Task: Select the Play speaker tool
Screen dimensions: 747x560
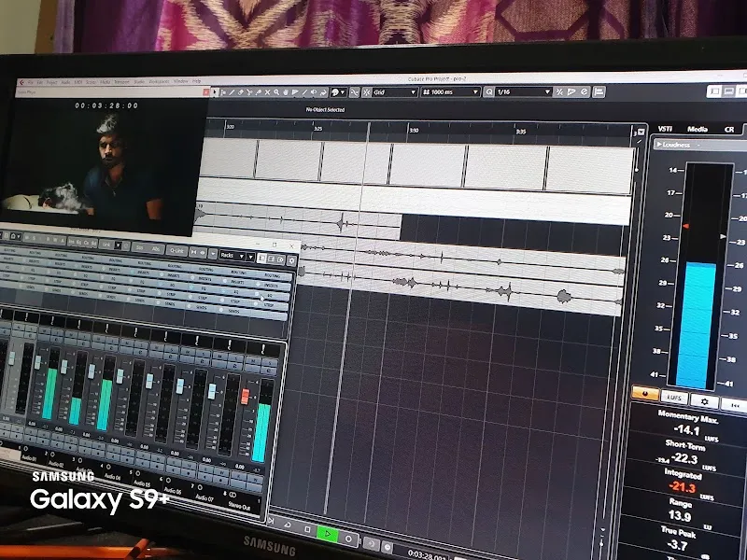Action: (x=314, y=91)
